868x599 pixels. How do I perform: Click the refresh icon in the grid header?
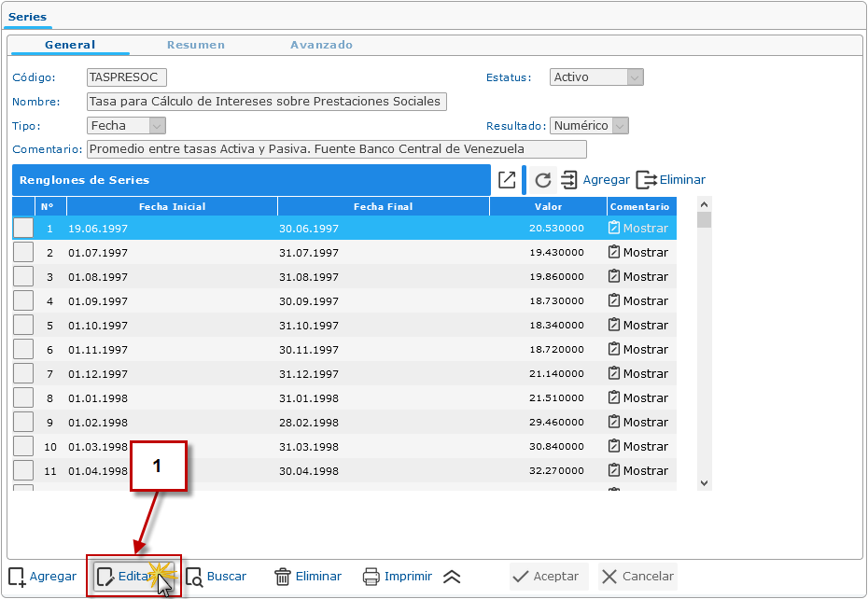click(543, 180)
